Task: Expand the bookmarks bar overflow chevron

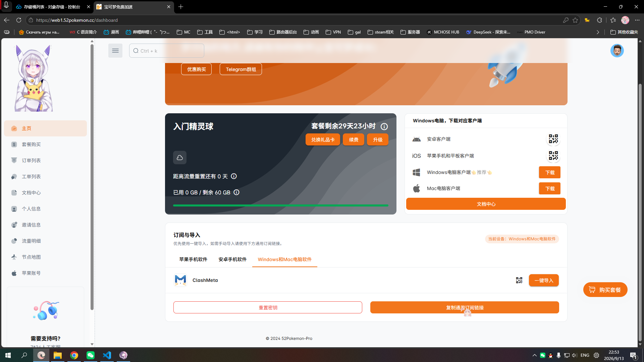Action: (598, 32)
